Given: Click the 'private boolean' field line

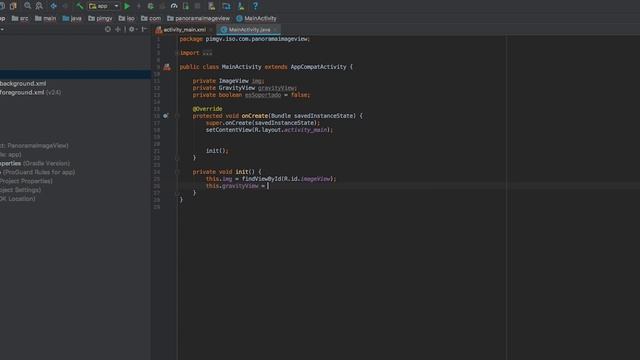Looking at the screenshot, I should (251, 95).
